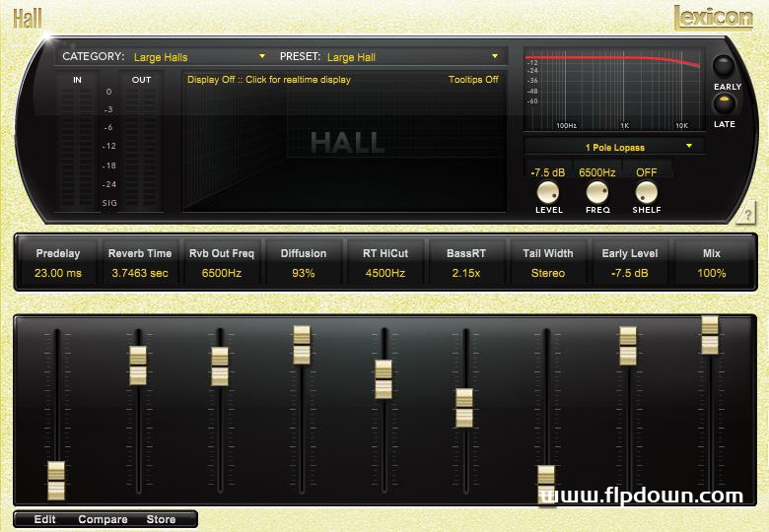Click the IN level meter

click(x=77, y=147)
